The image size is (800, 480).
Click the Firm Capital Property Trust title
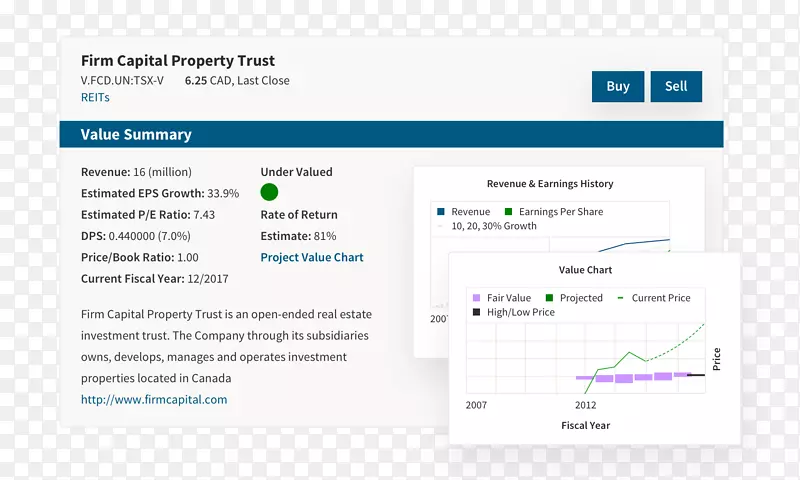(178, 61)
